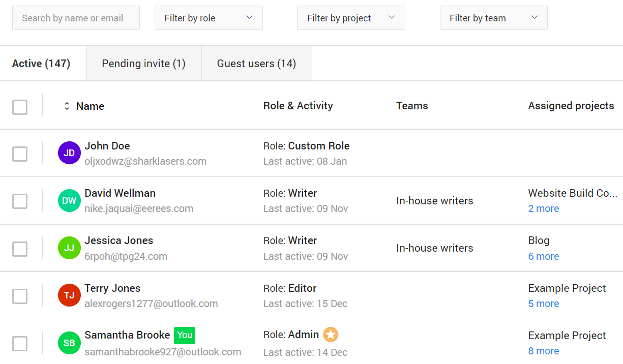This screenshot has width=623, height=364.
Task: Click the Blog project for Jessica Jones
Action: tap(539, 240)
